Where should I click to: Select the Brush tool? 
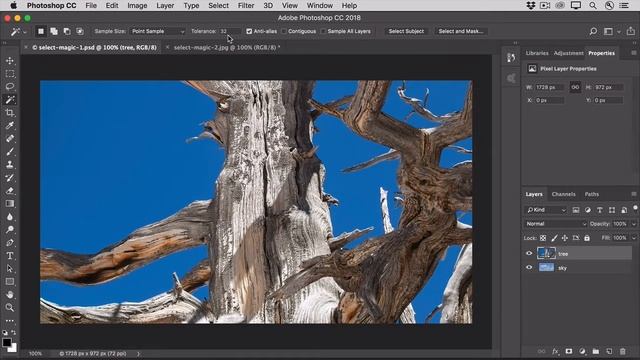click(10, 151)
